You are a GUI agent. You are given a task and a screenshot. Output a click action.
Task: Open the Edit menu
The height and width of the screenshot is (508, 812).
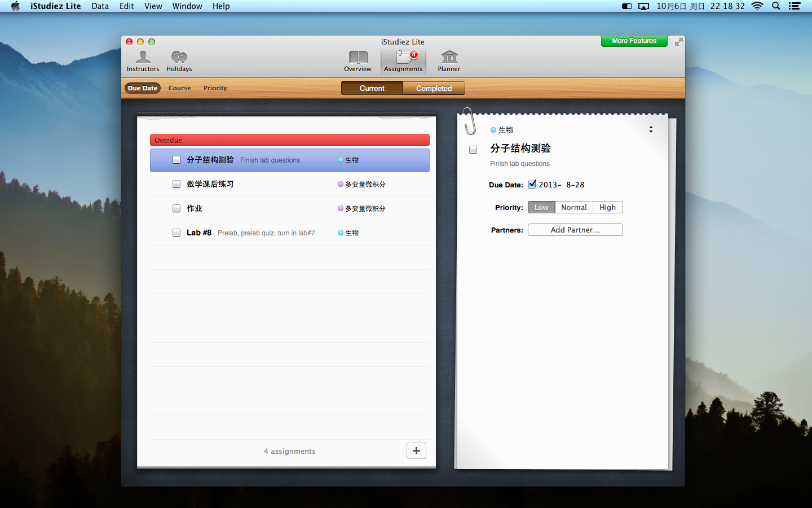[126, 6]
